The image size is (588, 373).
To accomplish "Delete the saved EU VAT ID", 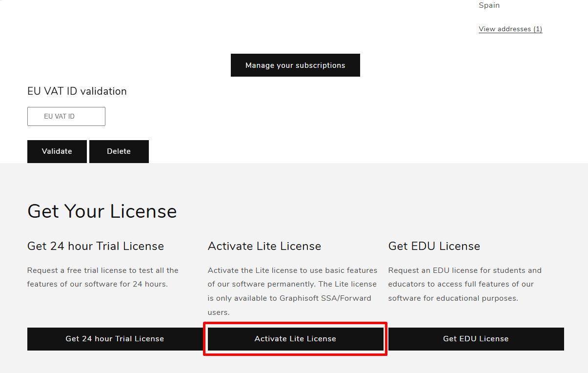I will point(119,151).
